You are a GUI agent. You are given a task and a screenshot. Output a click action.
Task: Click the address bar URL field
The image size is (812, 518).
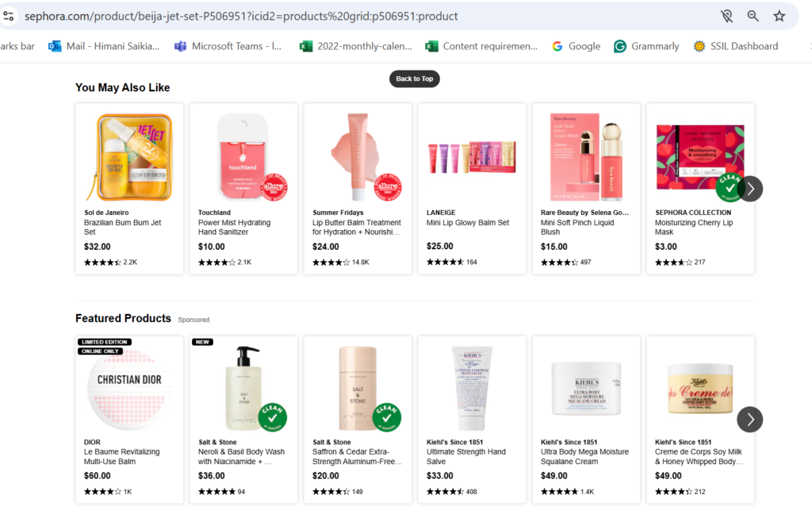point(317,16)
